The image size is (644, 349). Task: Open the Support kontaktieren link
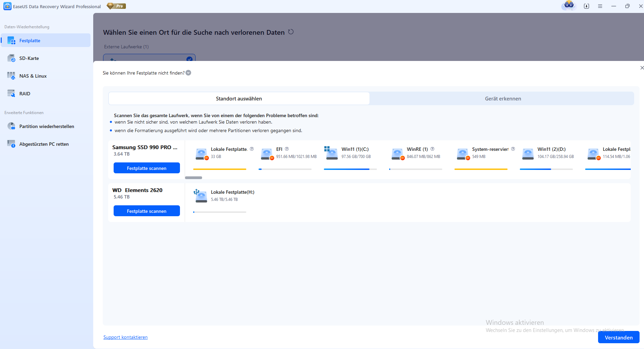click(126, 337)
